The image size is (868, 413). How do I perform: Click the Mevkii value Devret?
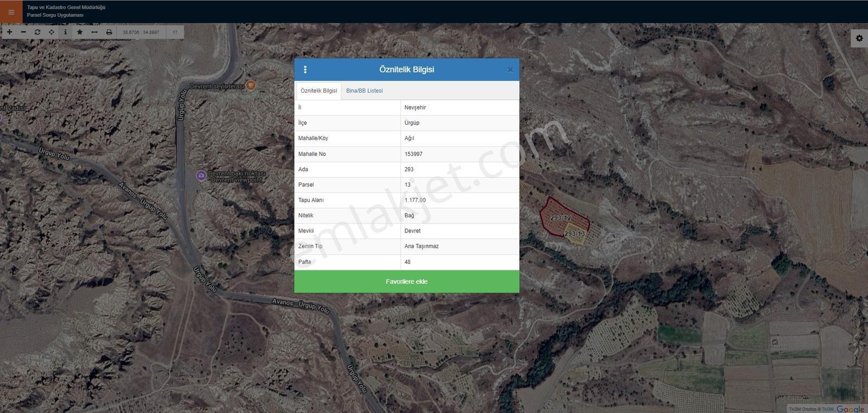[412, 231]
